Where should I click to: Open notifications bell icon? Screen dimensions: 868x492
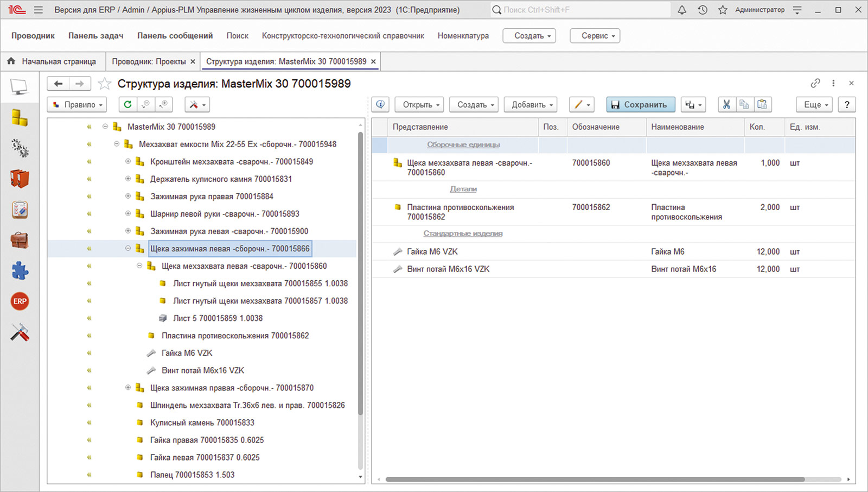coord(682,10)
